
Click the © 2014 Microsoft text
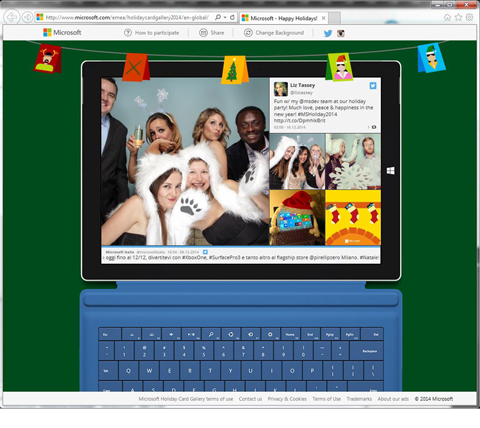click(434, 399)
